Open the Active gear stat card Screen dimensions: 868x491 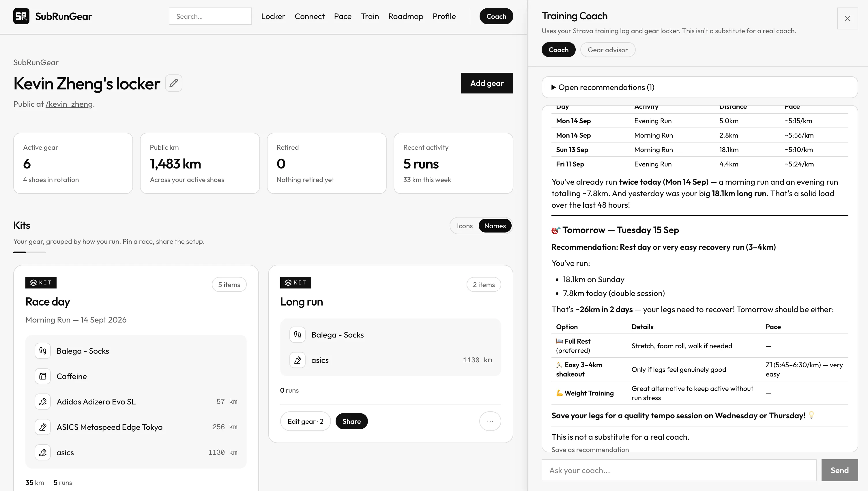[73, 163]
